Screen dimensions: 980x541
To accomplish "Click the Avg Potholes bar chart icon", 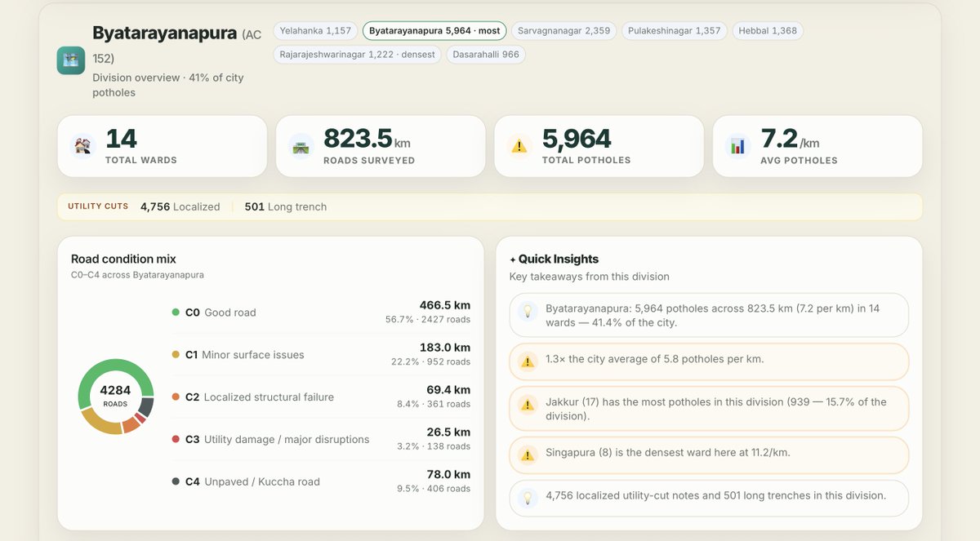I will pyautogui.click(x=738, y=146).
